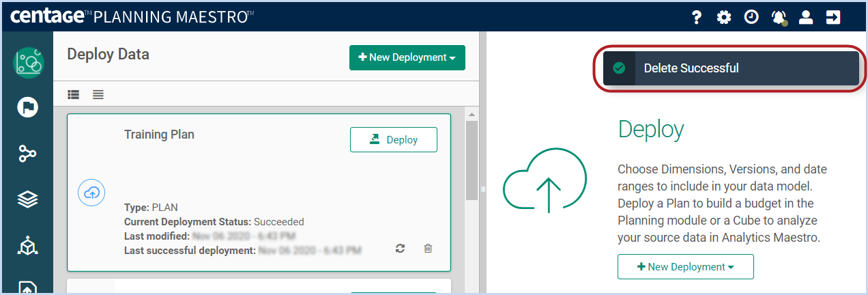Open outlined New Deployment dropdown in Deploy panel
The width and height of the screenshot is (868, 295).
(x=686, y=267)
